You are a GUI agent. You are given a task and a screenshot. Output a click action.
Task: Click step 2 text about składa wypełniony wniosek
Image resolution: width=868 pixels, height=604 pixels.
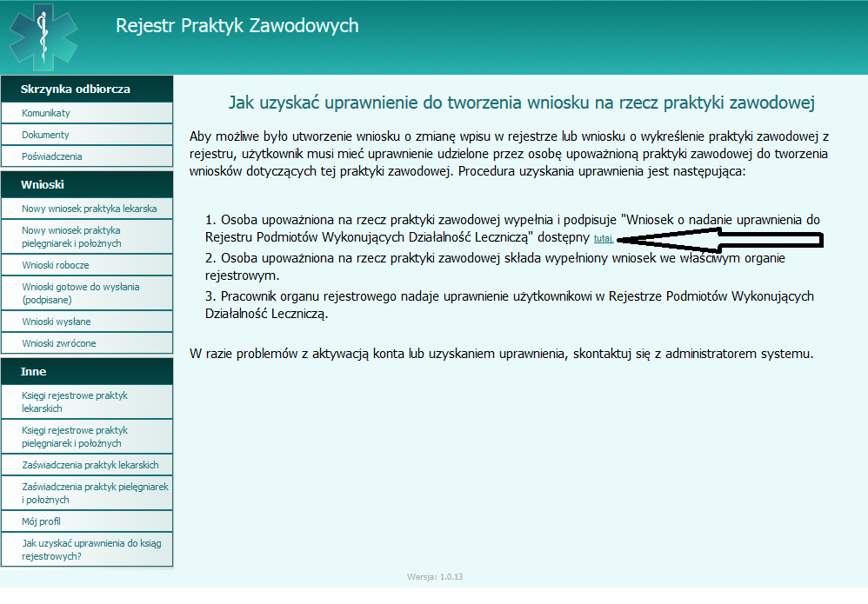point(495,267)
